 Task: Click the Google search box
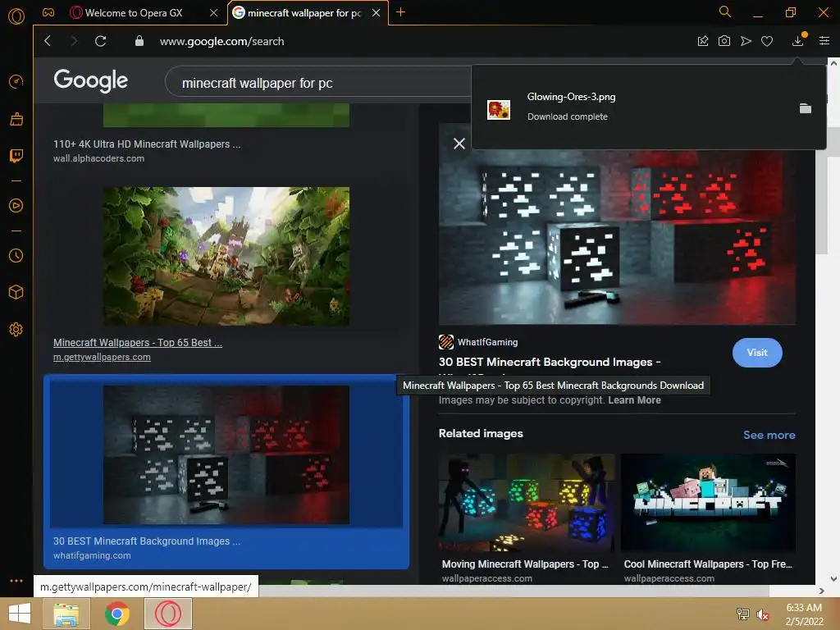point(318,83)
